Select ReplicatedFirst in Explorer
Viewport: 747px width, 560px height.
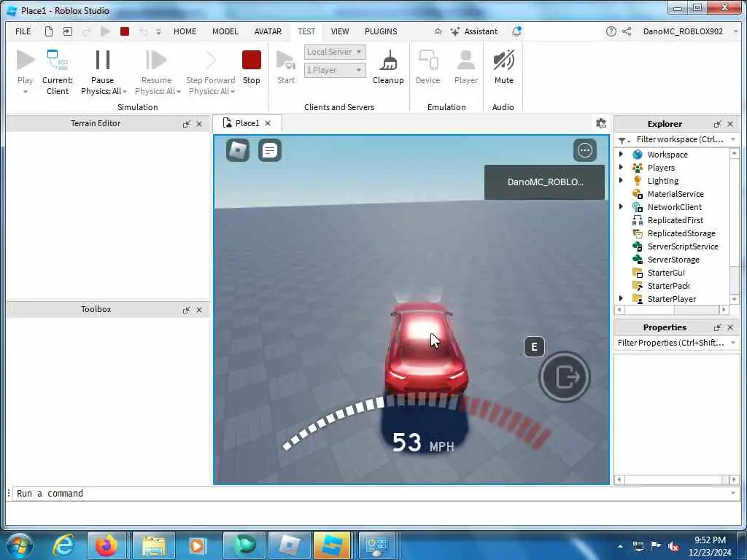pyautogui.click(x=675, y=220)
